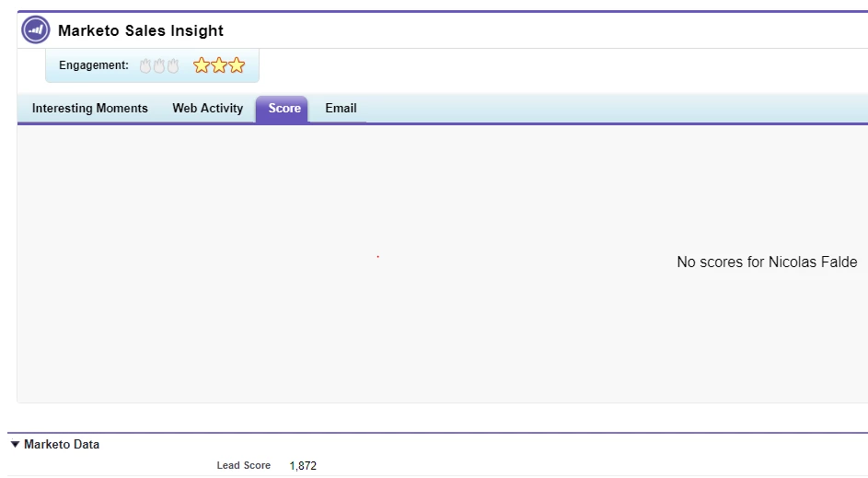Screen dimensions: 868x478
Task: Click the first flame urgency icon
Action: click(x=145, y=66)
